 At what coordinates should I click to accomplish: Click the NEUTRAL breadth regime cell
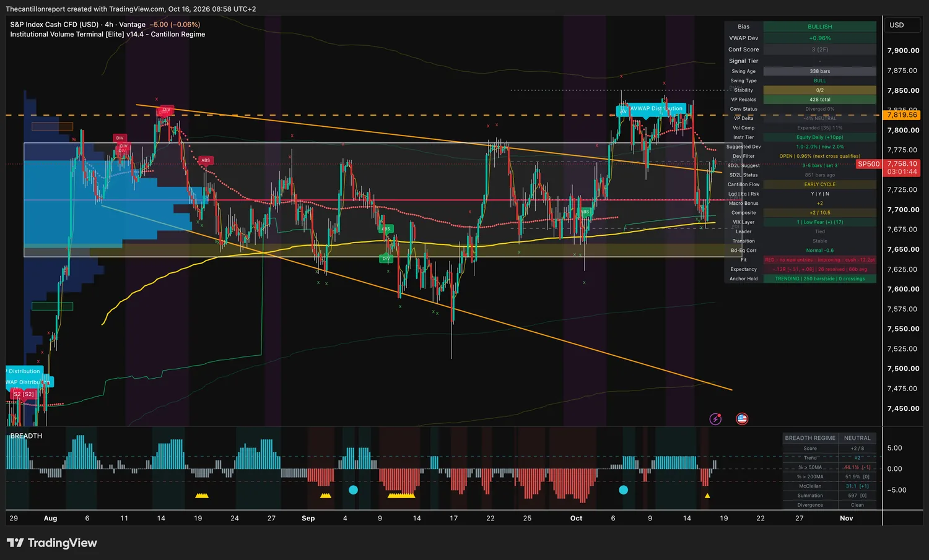tap(857, 438)
